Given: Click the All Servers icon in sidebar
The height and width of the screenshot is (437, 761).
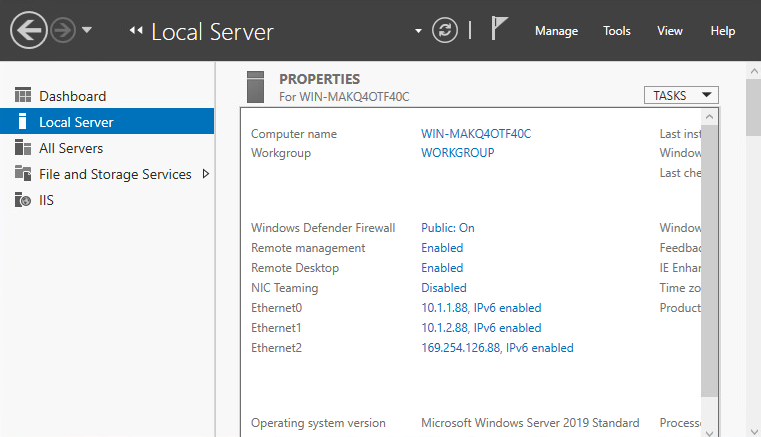Looking at the screenshot, I should 23,148.
